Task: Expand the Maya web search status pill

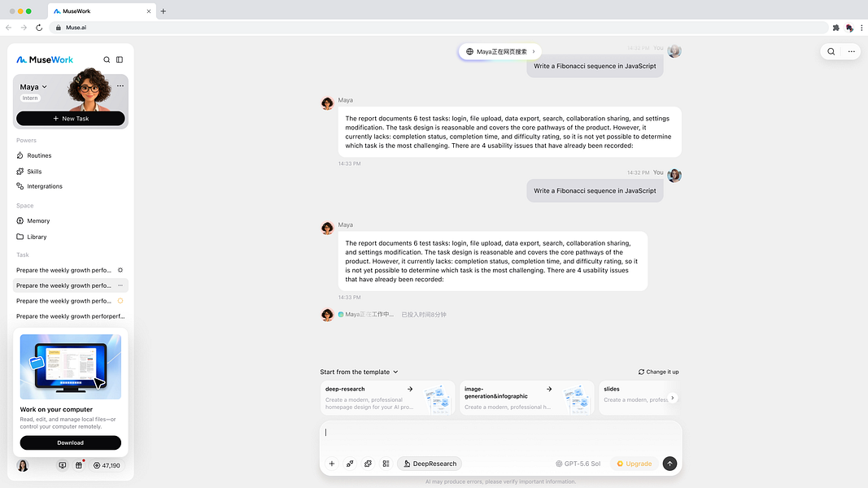Action: click(x=500, y=51)
